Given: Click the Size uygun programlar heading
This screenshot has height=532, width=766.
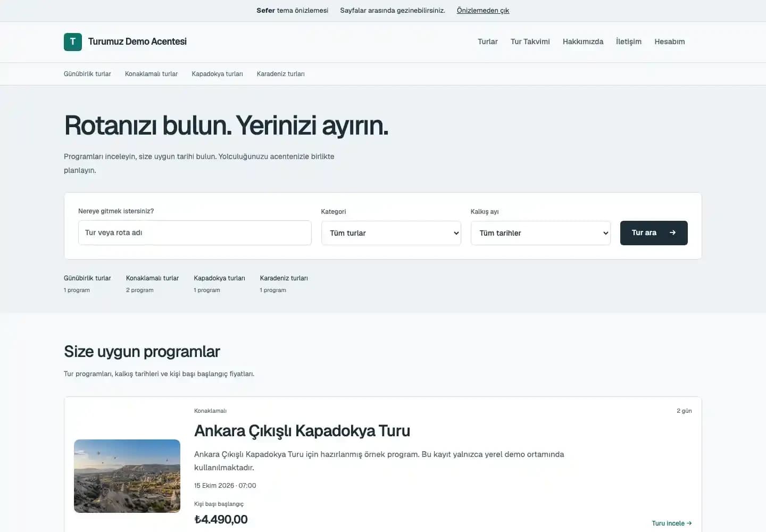Looking at the screenshot, I should [142, 352].
